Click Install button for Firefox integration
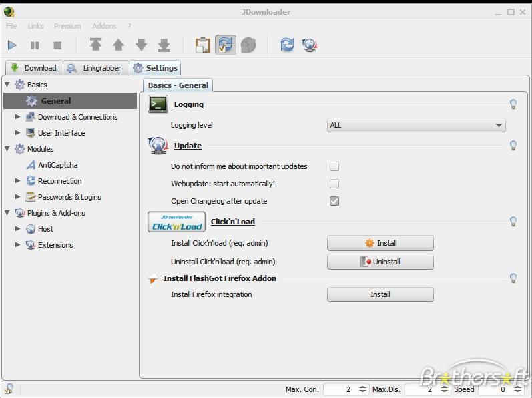 (x=380, y=294)
